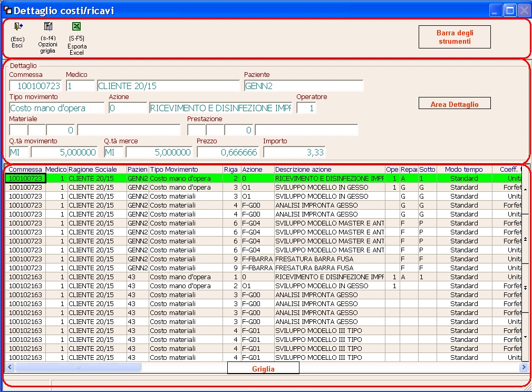Click the Descrizione azione column header

330,169
